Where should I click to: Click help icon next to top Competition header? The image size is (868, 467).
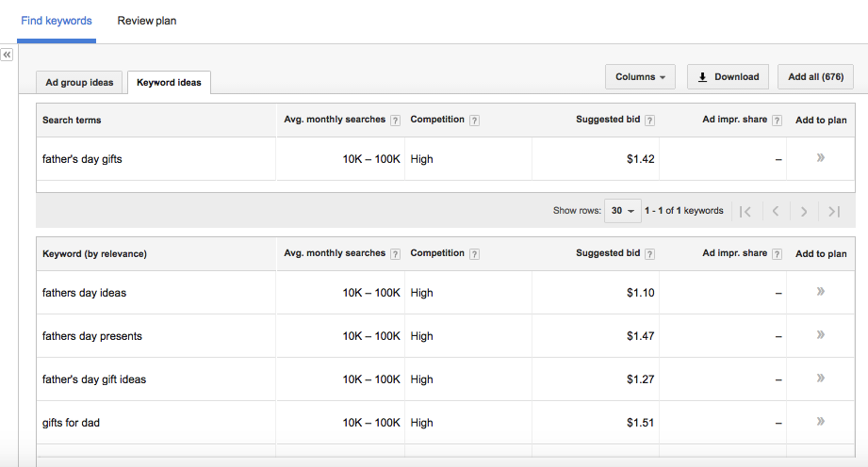[474, 121]
